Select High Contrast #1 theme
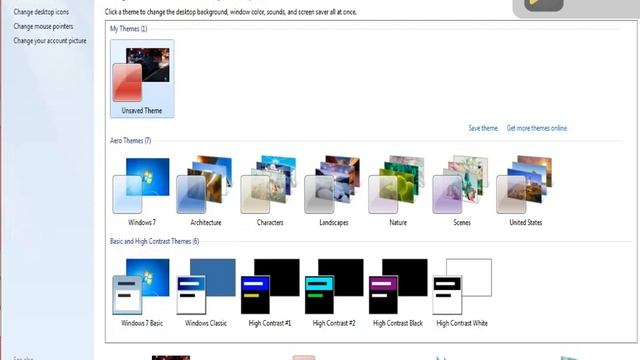This screenshot has width=640, height=360. click(270, 292)
